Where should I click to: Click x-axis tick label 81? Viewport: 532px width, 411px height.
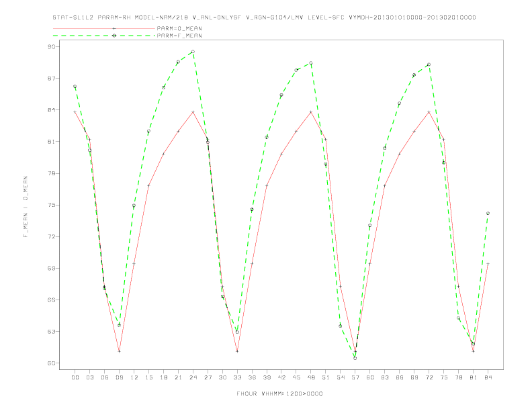click(x=474, y=377)
